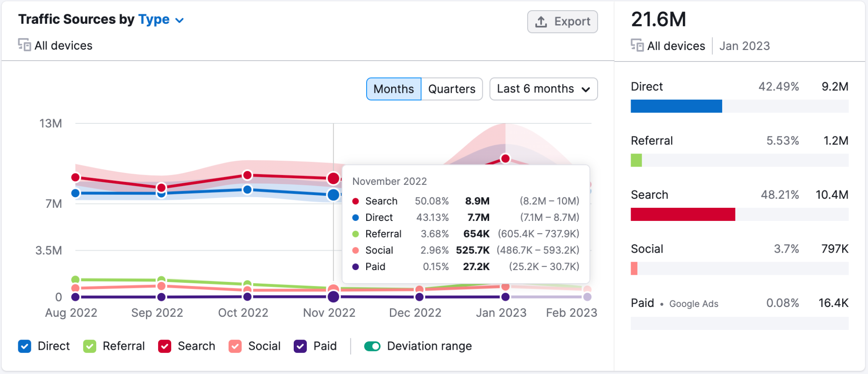The image size is (868, 374).
Task: Click the devices icon beside Jan 2023
Action: [x=637, y=45]
